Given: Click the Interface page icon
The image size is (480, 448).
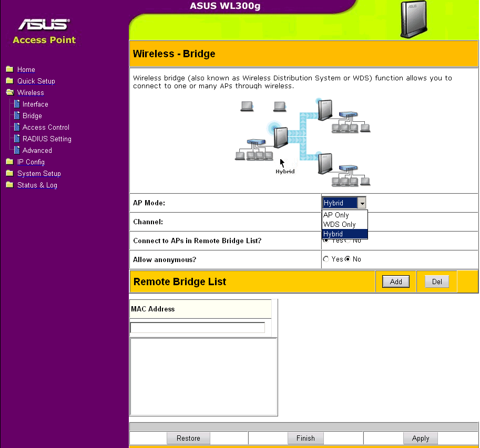Looking at the screenshot, I should [17, 104].
